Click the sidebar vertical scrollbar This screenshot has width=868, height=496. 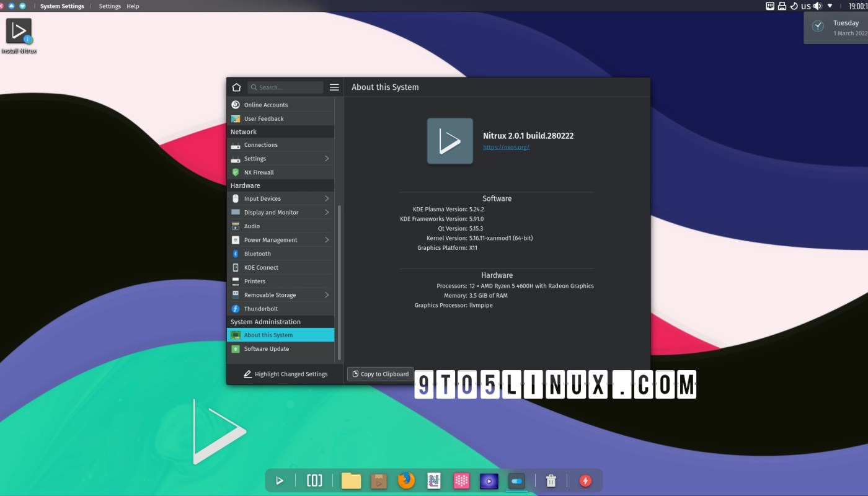click(339, 283)
